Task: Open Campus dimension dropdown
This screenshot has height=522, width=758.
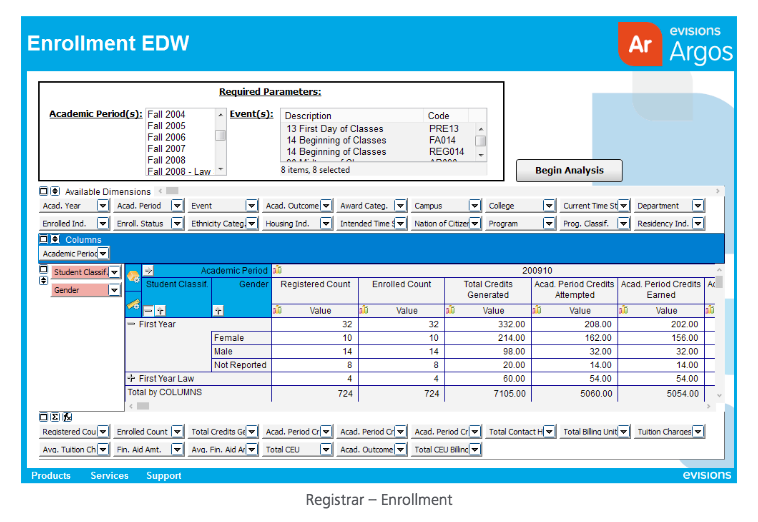Action: tap(475, 205)
